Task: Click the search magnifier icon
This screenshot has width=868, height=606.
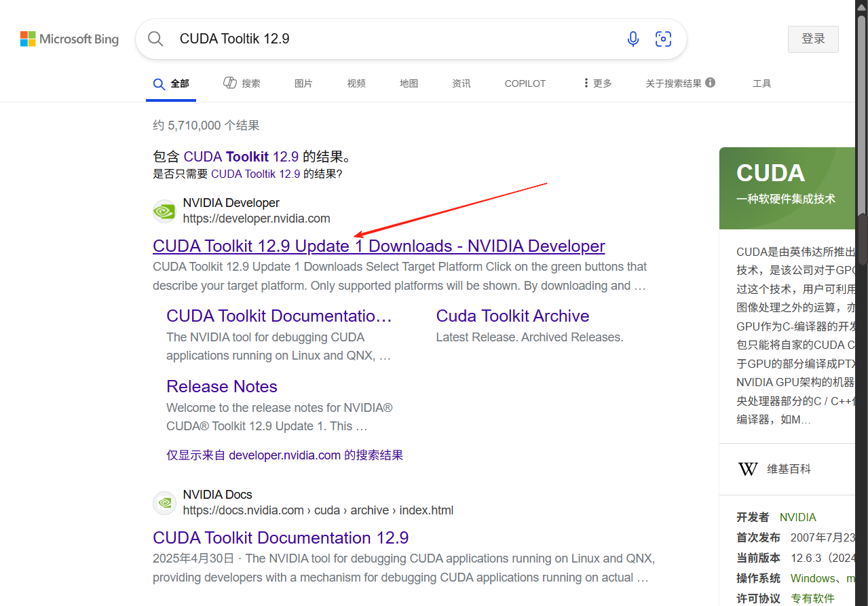Action: 155,39
